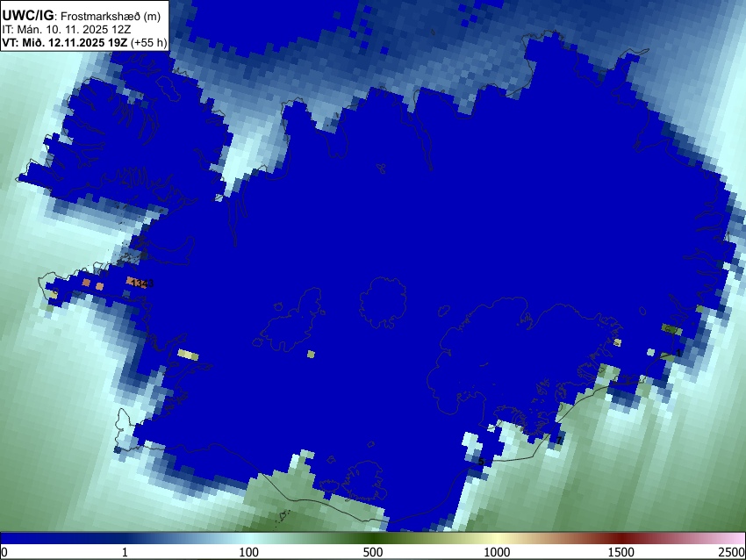Click the '500' label on the colour scale

[x=372, y=552]
